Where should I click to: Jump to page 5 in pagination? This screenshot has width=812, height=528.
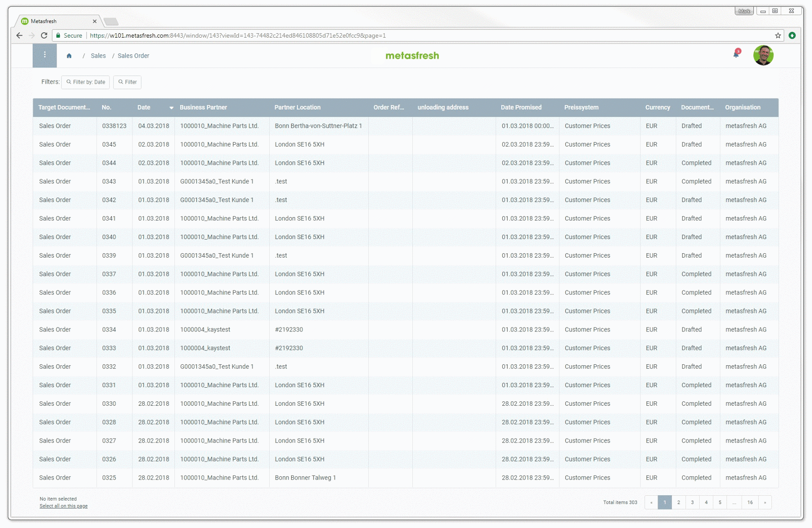point(720,503)
